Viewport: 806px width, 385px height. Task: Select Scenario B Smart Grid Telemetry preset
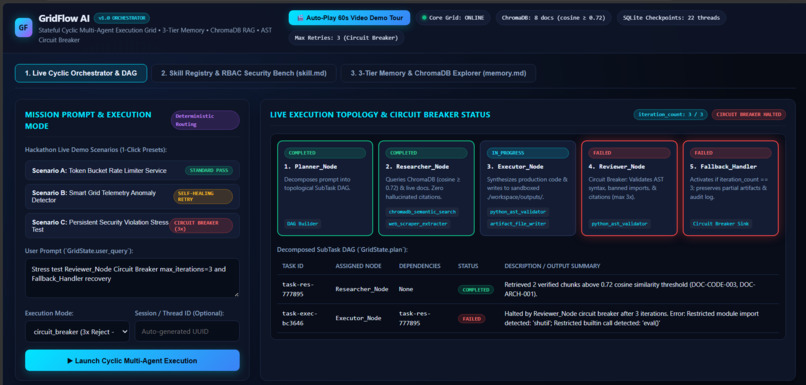132,196
